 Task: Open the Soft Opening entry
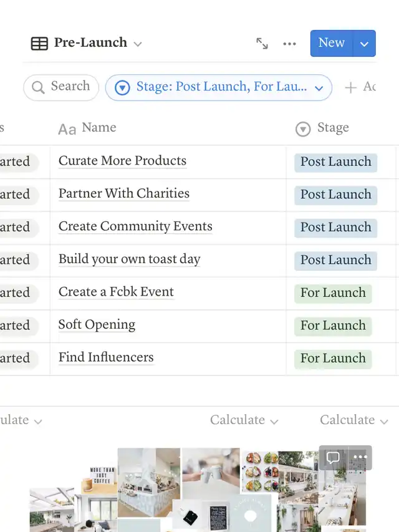pyautogui.click(x=97, y=325)
